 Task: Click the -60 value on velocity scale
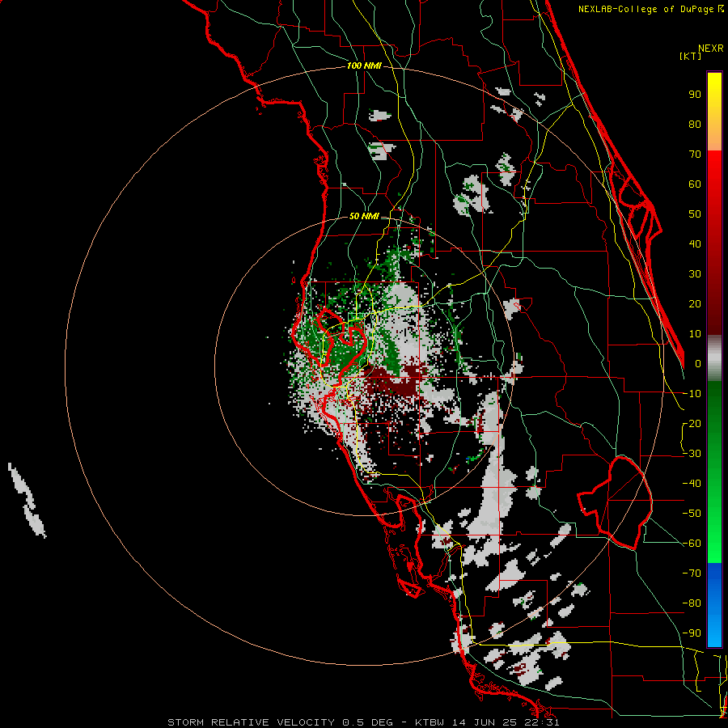[692, 544]
